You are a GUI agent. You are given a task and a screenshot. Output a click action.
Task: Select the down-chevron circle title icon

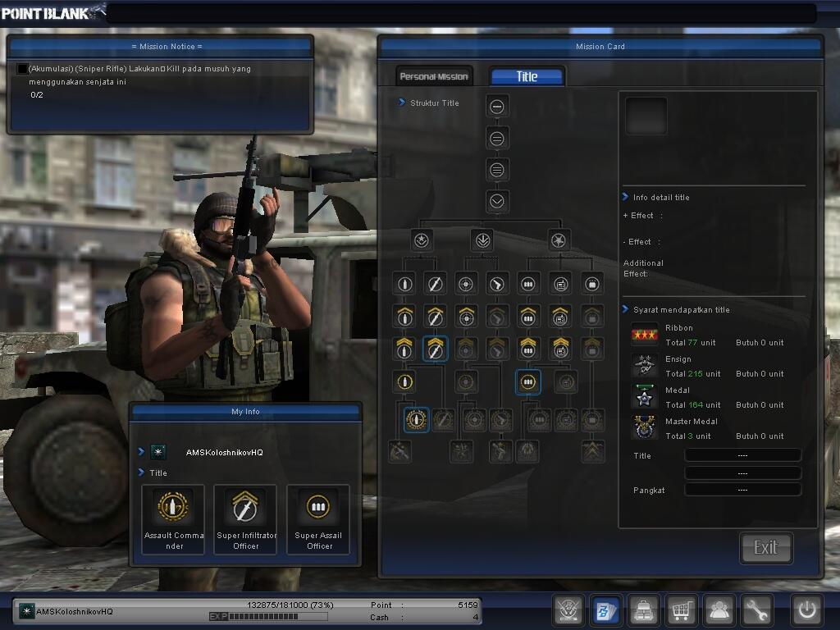pos(497,202)
